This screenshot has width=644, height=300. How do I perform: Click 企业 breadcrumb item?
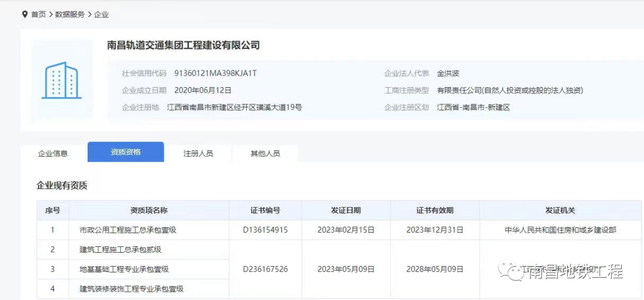[101, 14]
